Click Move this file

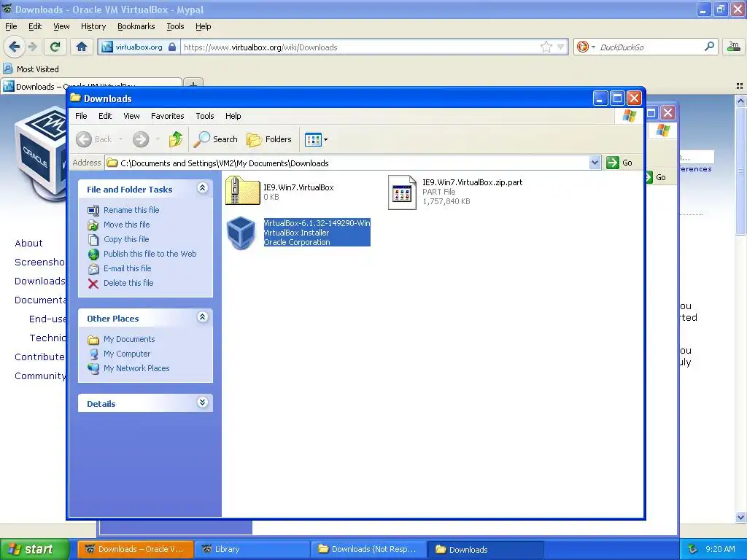click(x=127, y=225)
